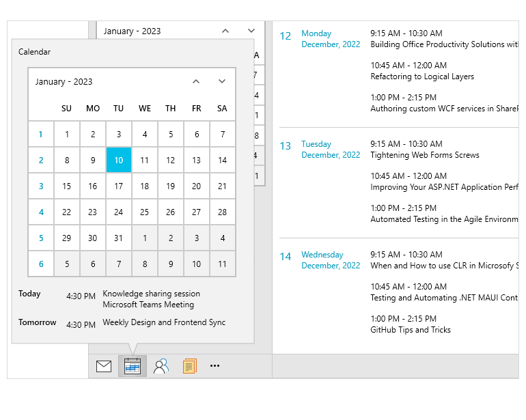Open Testing and Automating .NET MAUI session
Viewport: 526px width, 420px height.
[444, 298]
